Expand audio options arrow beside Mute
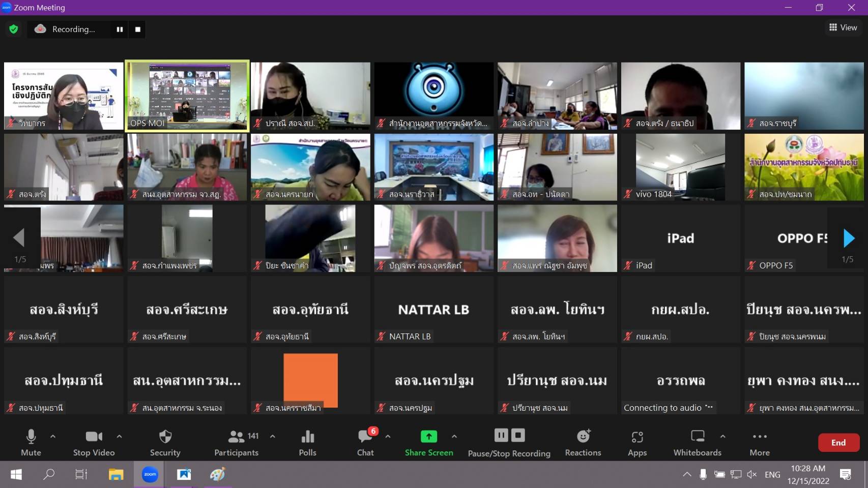Viewport: 868px width, 488px height. [x=53, y=436]
